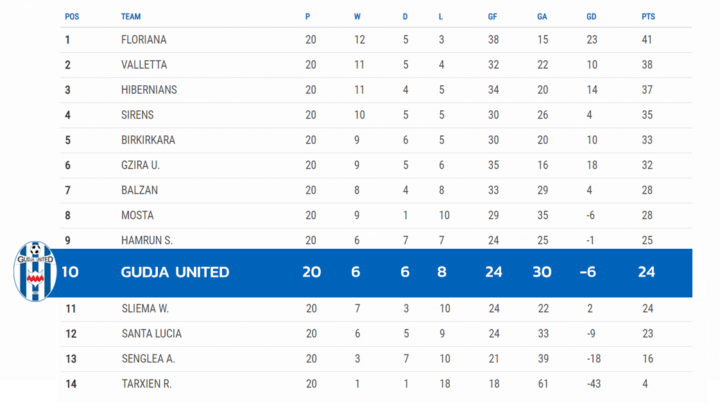The width and height of the screenshot is (720, 418).
Task: Click the Hamrun S. team name
Action: tap(147, 240)
